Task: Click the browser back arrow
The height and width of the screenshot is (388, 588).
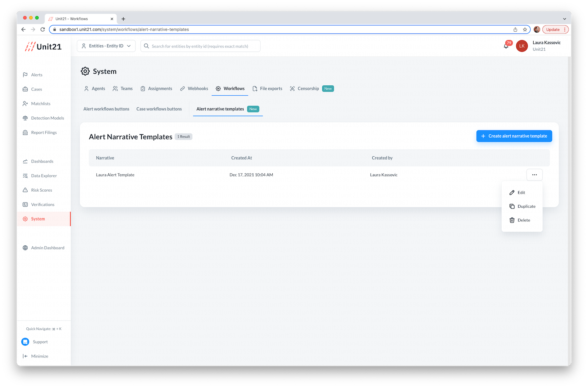Action: pos(24,29)
